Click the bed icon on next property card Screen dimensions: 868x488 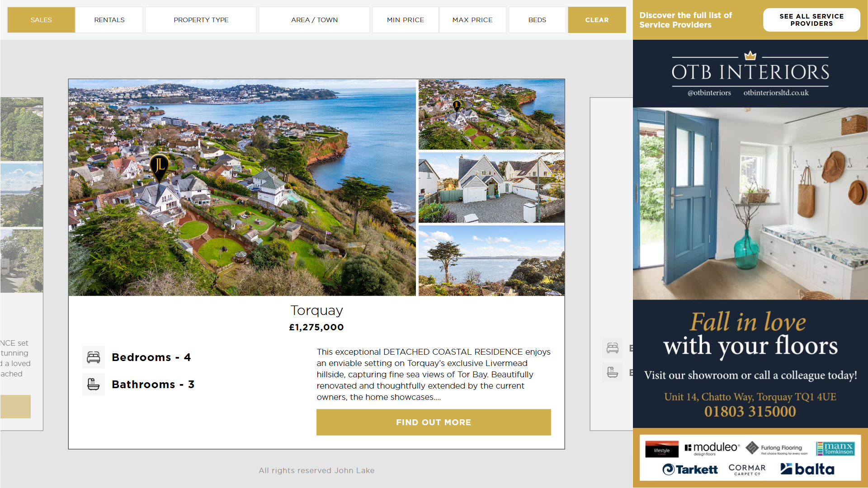[x=613, y=348]
